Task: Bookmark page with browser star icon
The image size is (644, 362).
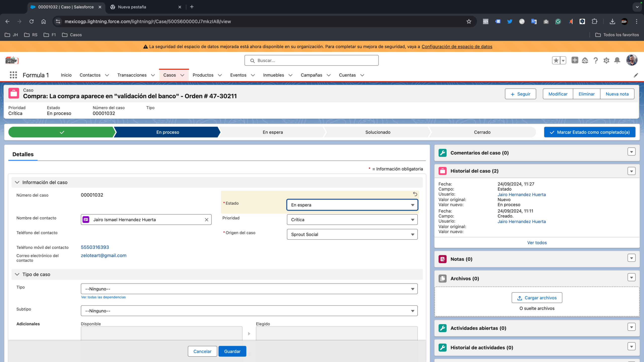Action: click(469, 21)
